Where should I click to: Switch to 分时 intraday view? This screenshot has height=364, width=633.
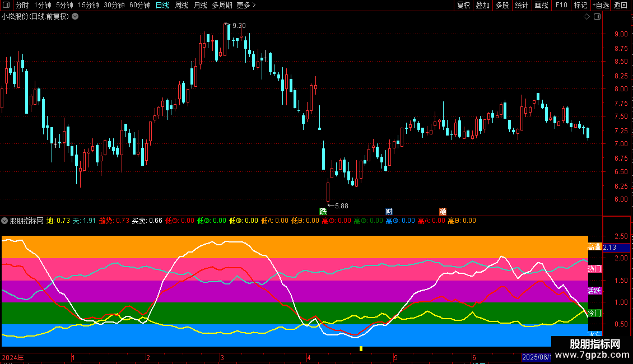point(22,5)
